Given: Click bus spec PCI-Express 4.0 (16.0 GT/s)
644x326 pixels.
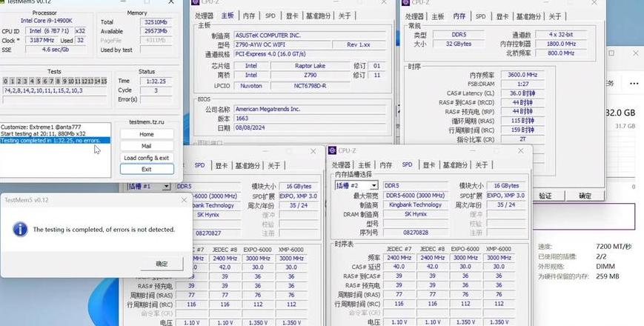Looking at the screenshot, I should click(x=310, y=54).
